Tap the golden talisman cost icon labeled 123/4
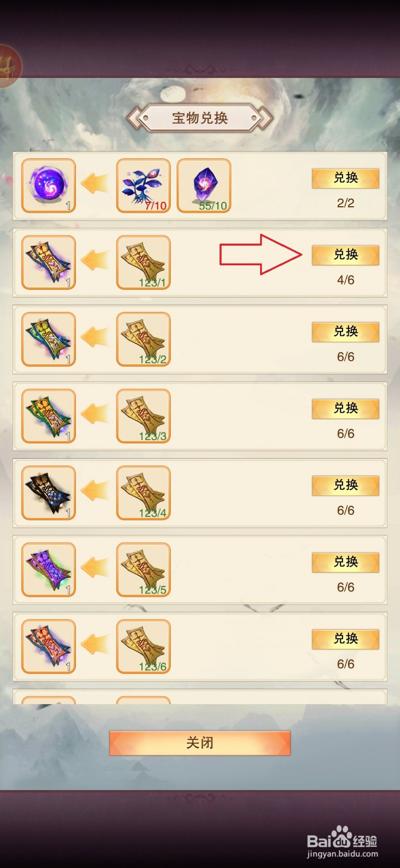The height and width of the screenshot is (868, 400). click(x=144, y=493)
